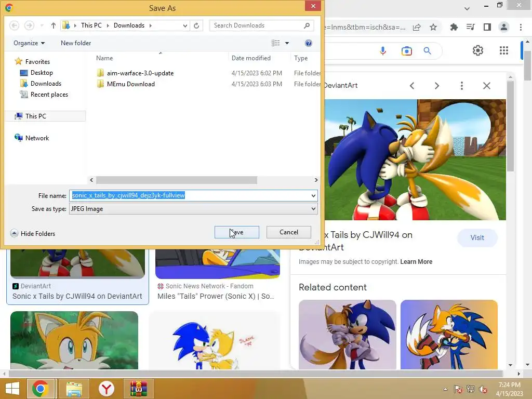Image resolution: width=532 pixels, height=399 pixels.
Task: Open second related content thumbnail
Action: 449,334
